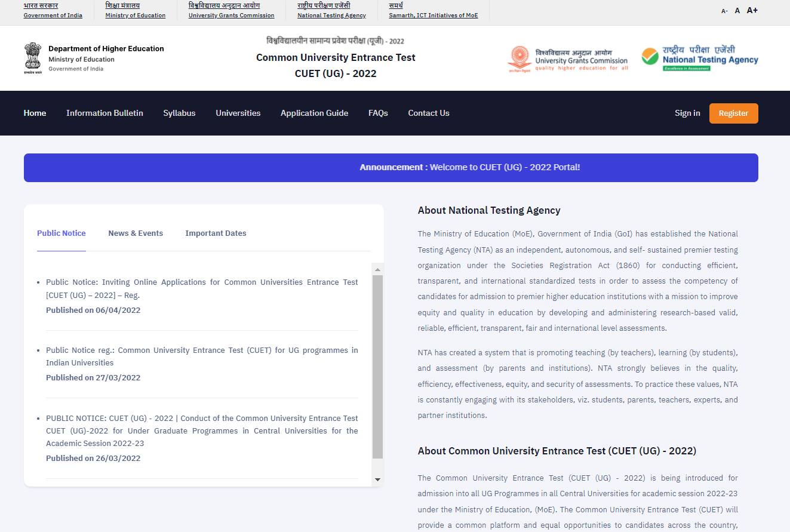The height and width of the screenshot is (532, 790).
Task: Click the Government of India emblem icon
Action: 33,58
